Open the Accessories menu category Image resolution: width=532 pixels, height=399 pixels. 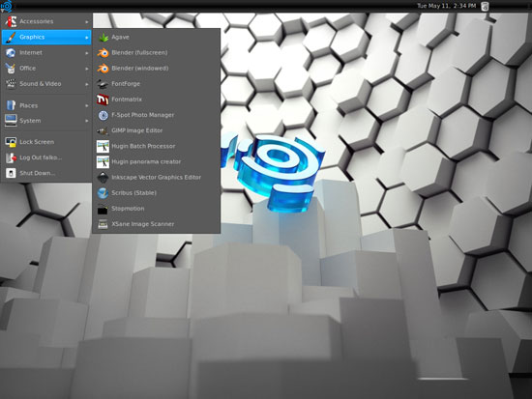[46, 21]
